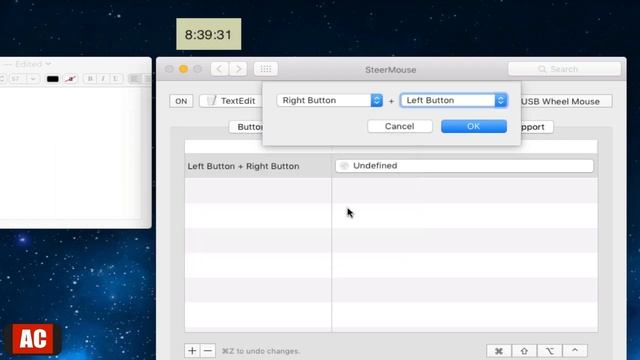Add a new button entry with plus
Viewport: 640px width, 360px height.
[x=192, y=351]
